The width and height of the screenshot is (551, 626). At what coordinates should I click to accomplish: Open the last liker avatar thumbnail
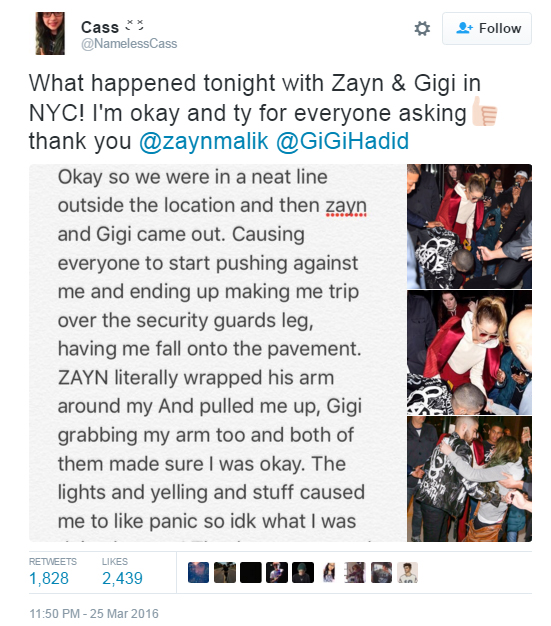pyautogui.click(x=408, y=573)
